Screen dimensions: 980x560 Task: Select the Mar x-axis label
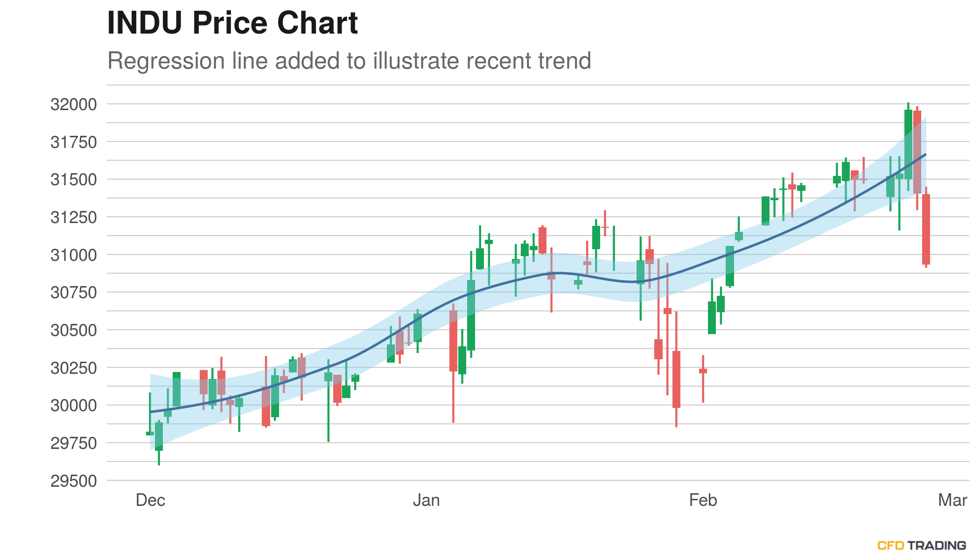pyautogui.click(x=952, y=500)
